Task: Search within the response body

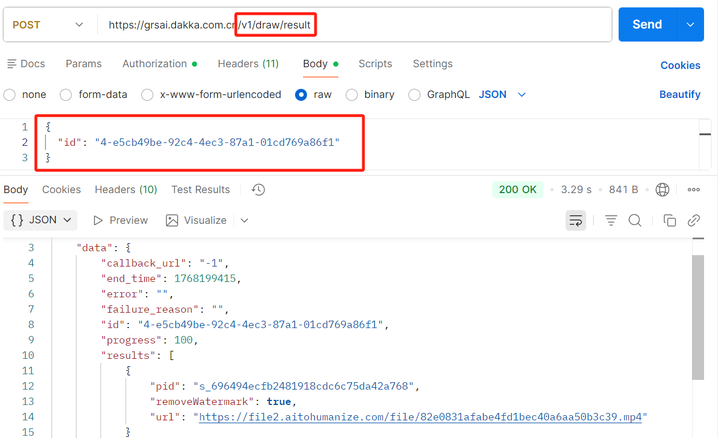Action: [635, 220]
